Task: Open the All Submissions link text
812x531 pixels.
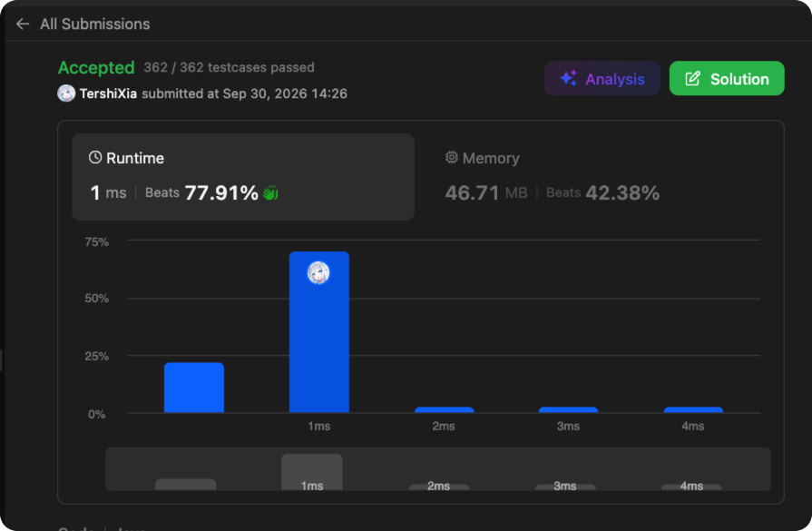Action: coord(94,24)
